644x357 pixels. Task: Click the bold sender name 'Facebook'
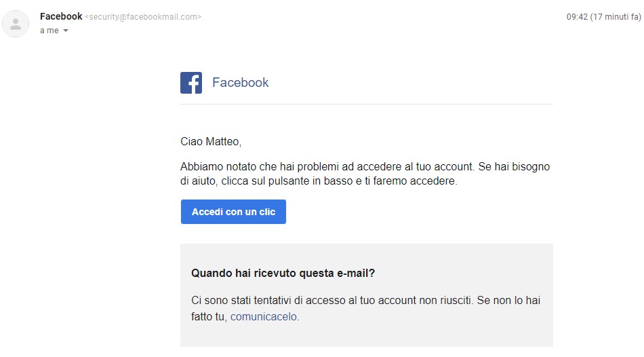click(61, 16)
